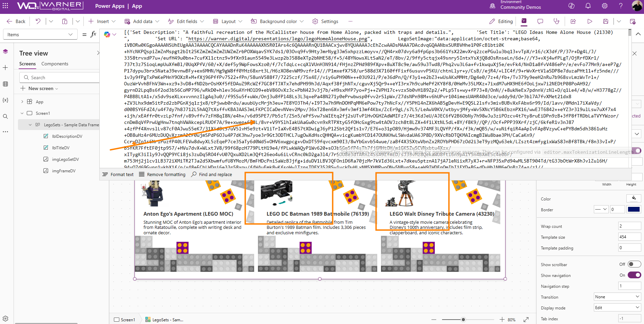Open Search icon in left sidebar
This screenshot has height=324, width=644.
[x=5, y=116]
